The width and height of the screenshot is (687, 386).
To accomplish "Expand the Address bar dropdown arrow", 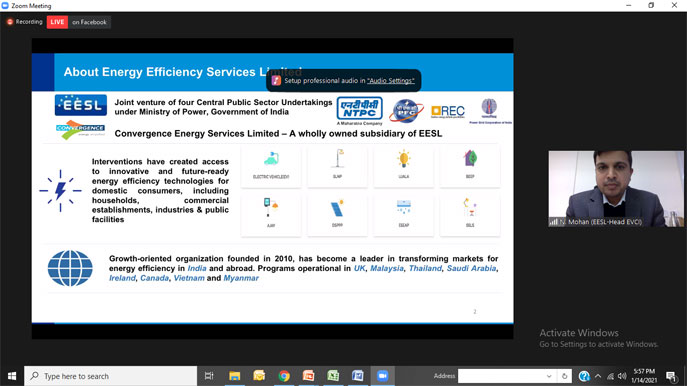I will [x=549, y=376].
